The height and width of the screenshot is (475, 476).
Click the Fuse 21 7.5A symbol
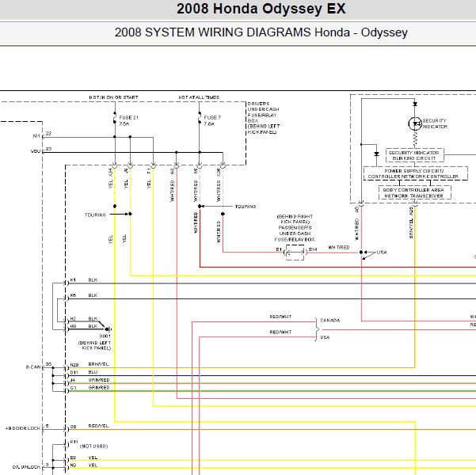(x=116, y=119)
